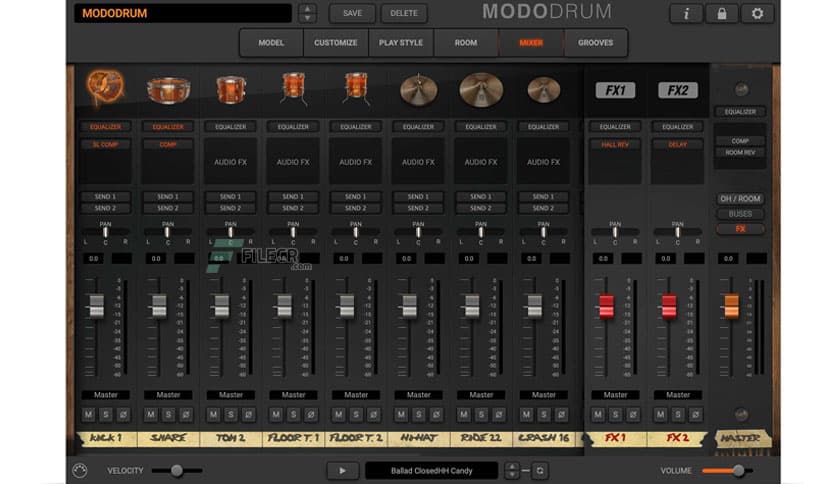Viewport: 836px width, 484px height.
Task: Click the FX1 channel badge
Action: 615,90
